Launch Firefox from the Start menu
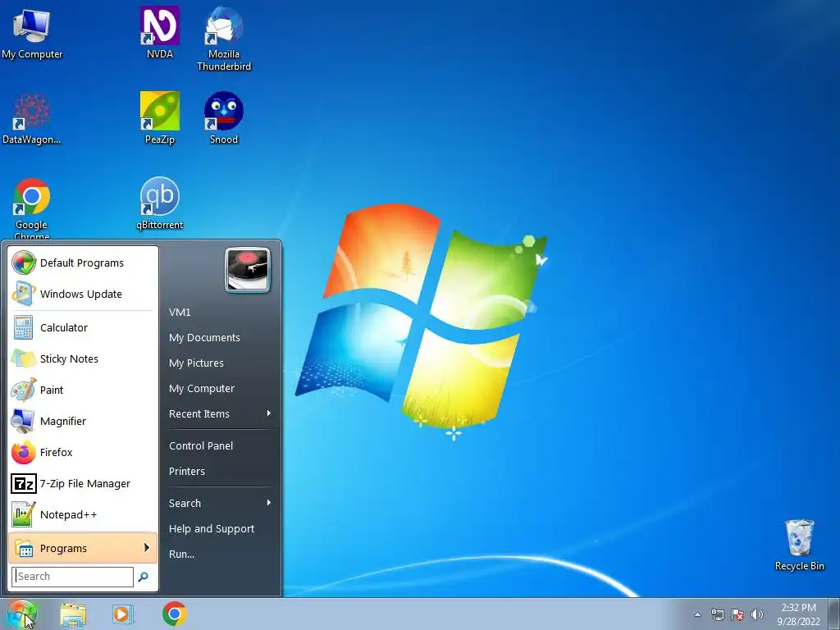840x630 pixels. click(83, 452)
